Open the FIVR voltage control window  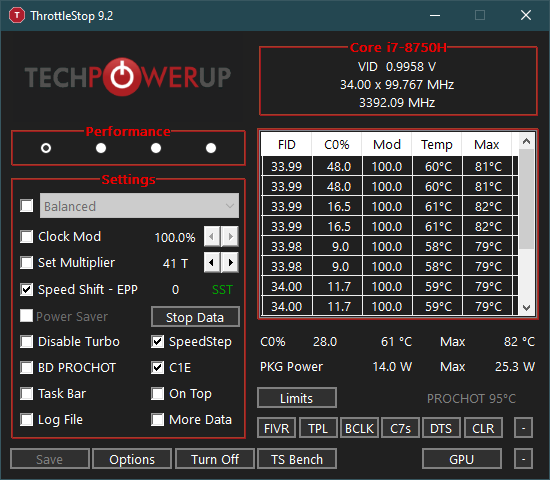tap(276, 428)
